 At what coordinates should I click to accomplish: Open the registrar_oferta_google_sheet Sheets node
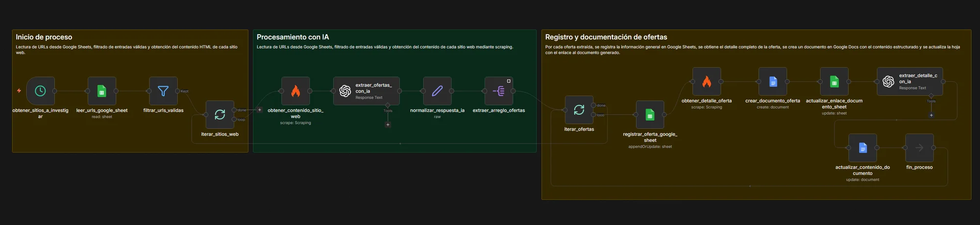click(650, 115)
